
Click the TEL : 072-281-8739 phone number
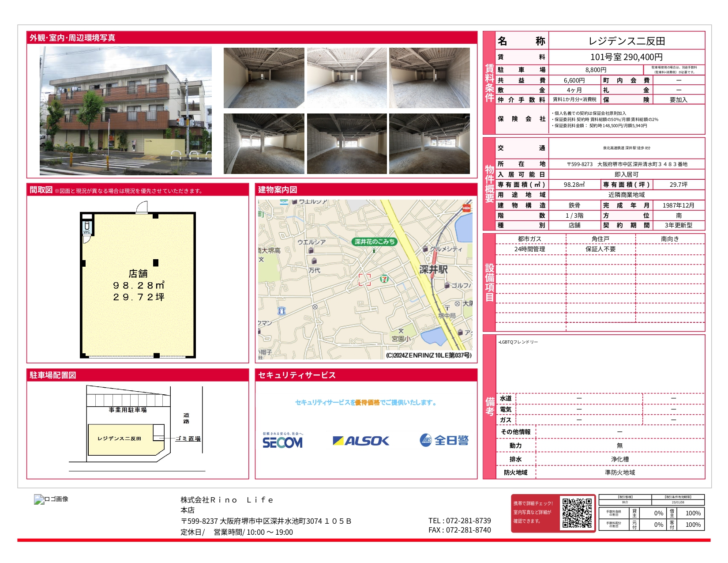tap(460, 521)
